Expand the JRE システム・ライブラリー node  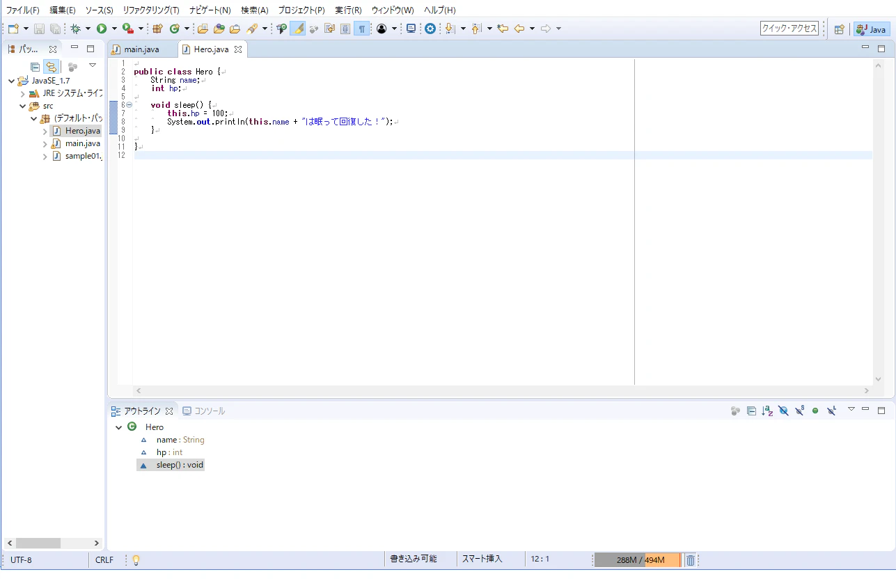pos(22,93)
